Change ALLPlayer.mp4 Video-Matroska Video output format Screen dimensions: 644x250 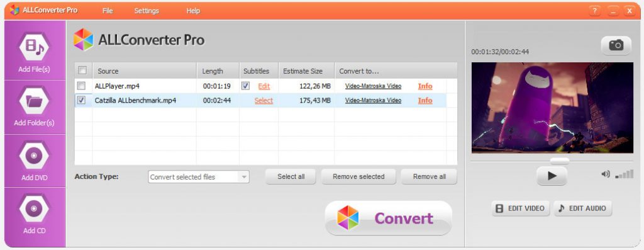(x=373, y=86)
